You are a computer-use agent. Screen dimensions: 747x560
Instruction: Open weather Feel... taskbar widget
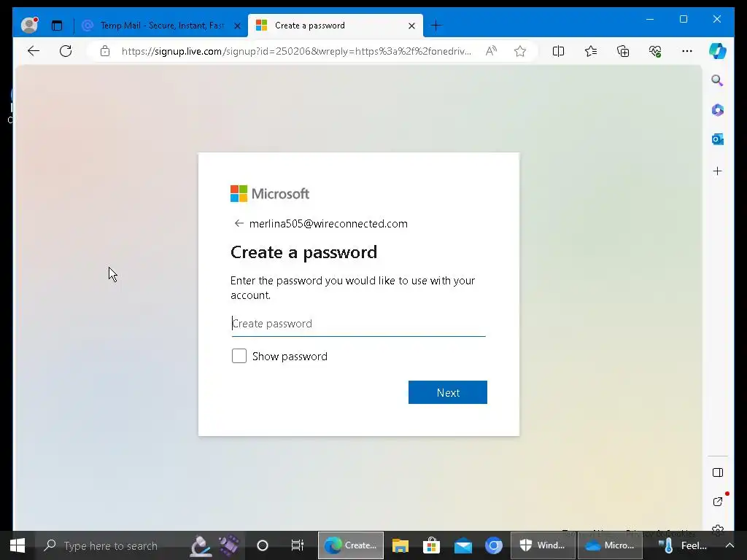click(684, 545)
